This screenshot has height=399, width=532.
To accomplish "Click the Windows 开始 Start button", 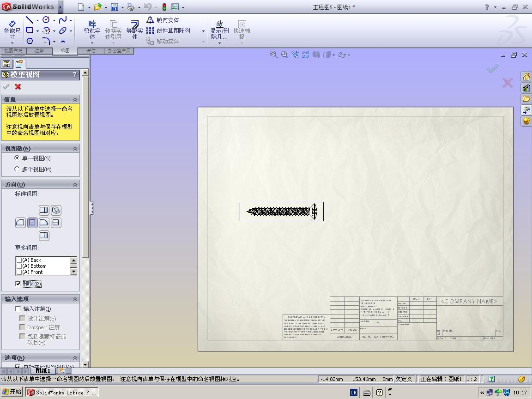I will 12,392.
